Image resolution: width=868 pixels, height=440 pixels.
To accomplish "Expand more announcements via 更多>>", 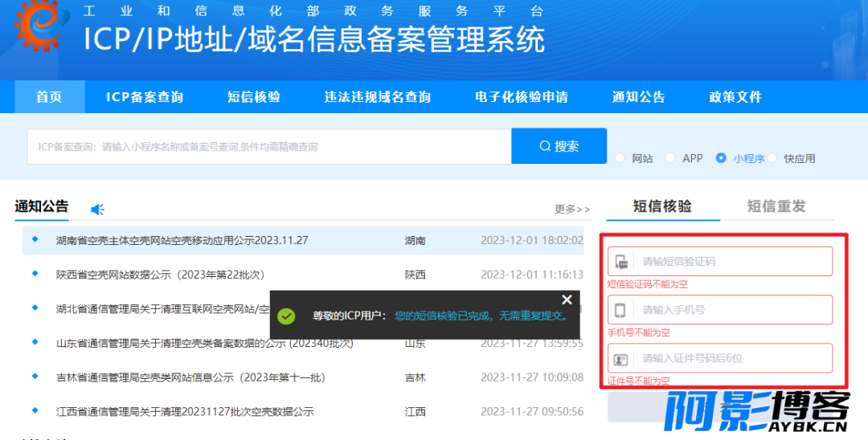I will click(x=571, y=210).
